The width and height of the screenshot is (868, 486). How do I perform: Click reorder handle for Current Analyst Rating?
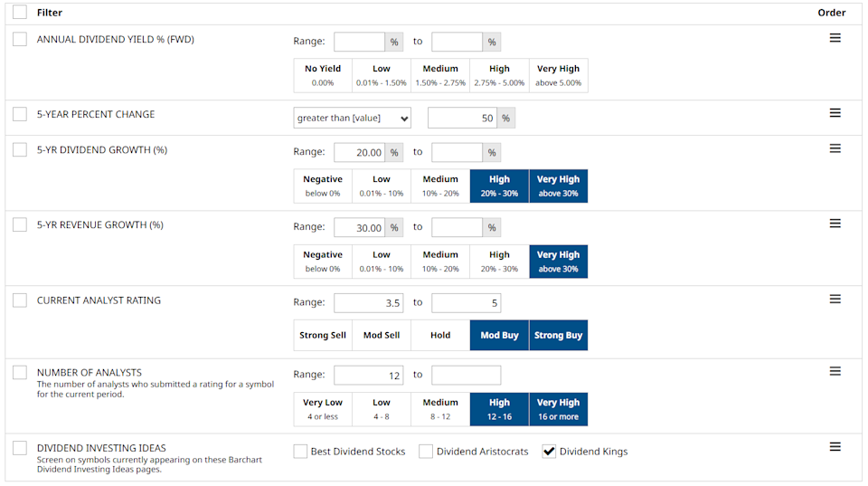pyautogui.click(x=835, y=299)
